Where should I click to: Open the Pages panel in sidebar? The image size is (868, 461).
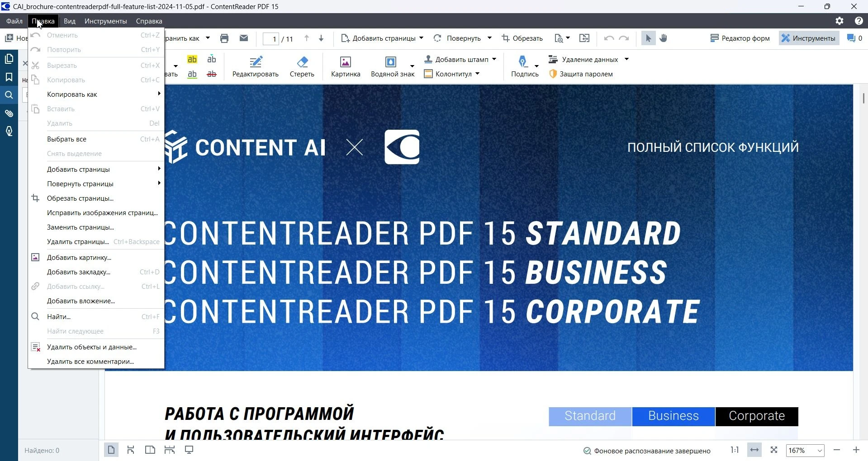tap(9, 59)
